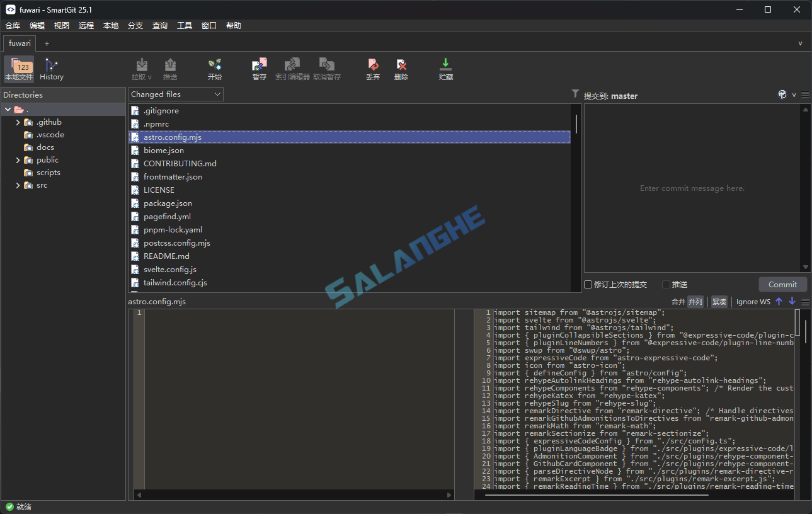This screenshot has height=514, width=812.
Task: Click the file filter funnel icon
Action: point(575,94)
